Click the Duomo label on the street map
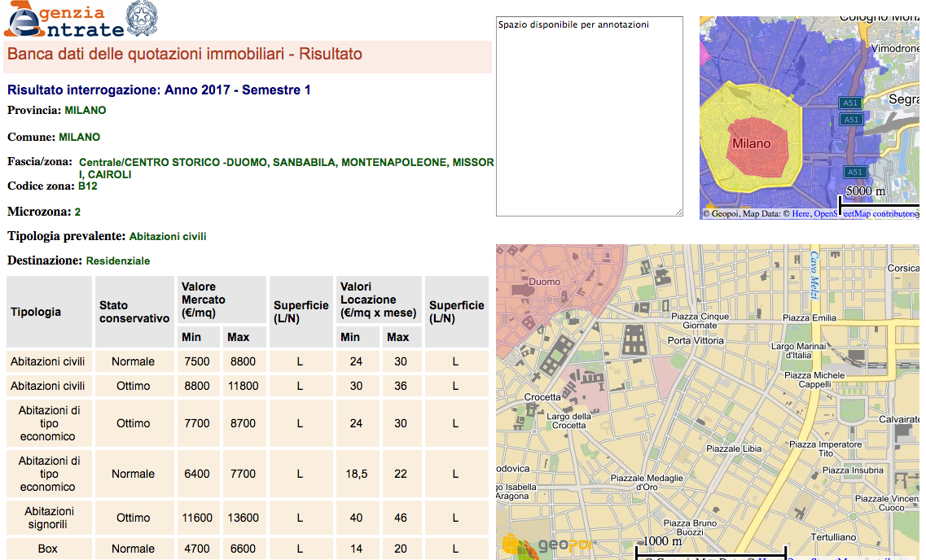The width and height of the screenshot is (926, 560). click(x=545, y=282)
